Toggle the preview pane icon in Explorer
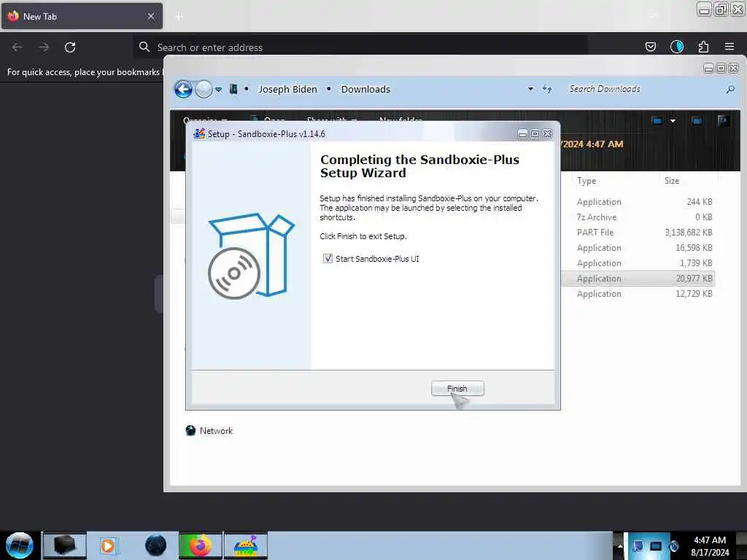Screen dimensions: 747x560 [697, 121]
